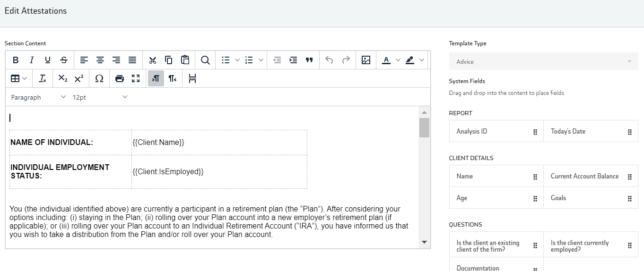Click the editor scrollbar down arrow
Image resolution: width=644 pixels, height=271 pixels.
coord(424,242)
